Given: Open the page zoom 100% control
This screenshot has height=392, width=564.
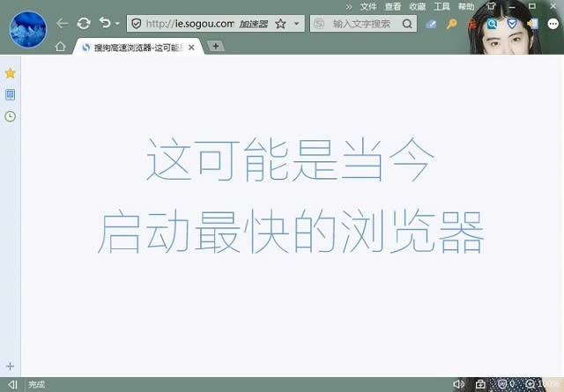Looking at the screenshot, I should (536, 385).
